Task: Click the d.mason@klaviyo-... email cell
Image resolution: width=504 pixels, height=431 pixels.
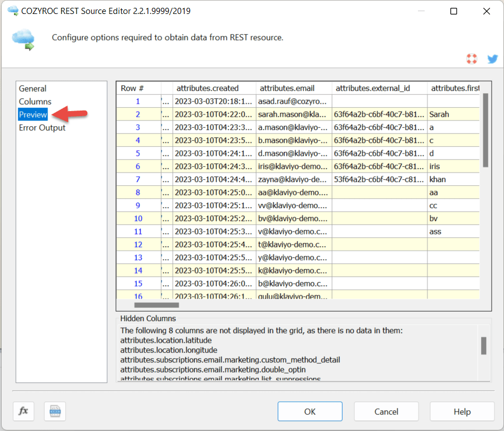Action: pyautogui.click(x=294, y=154)
